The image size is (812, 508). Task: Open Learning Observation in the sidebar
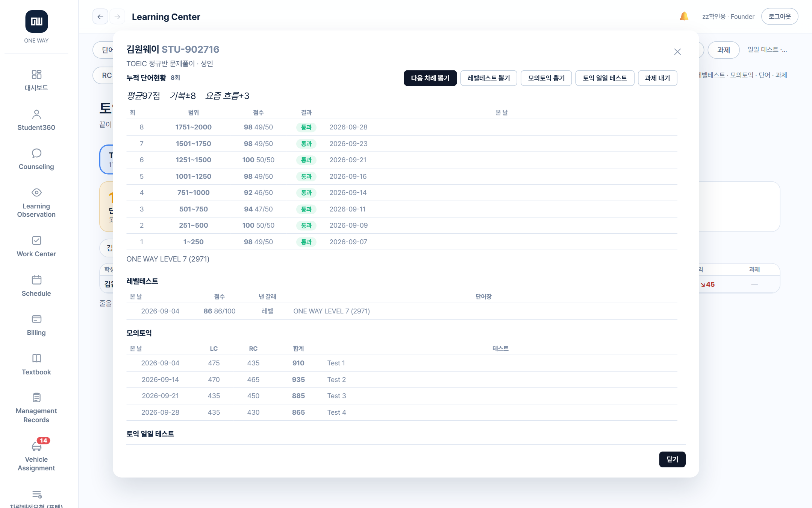pyautogui.click(x=36, y=203)
